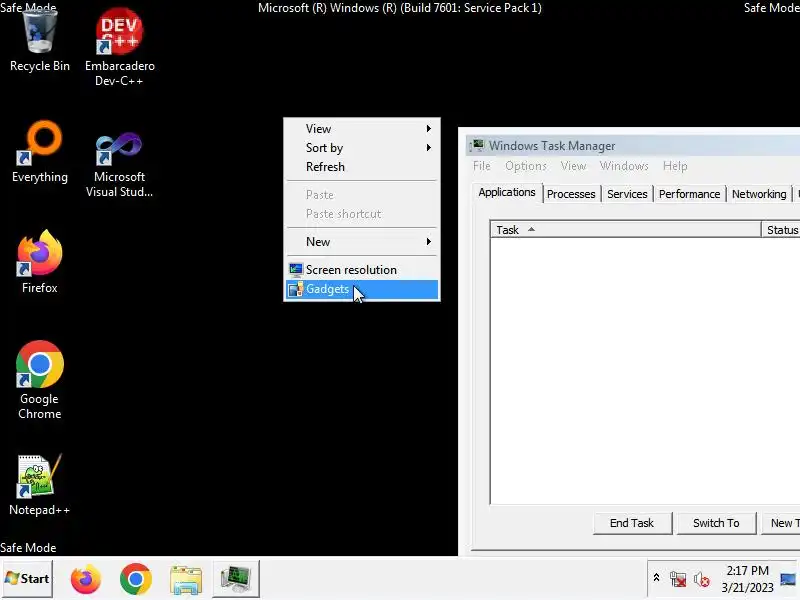
Task: Select the Google Chrome desktop shortcut
Action: pos(39,380)
